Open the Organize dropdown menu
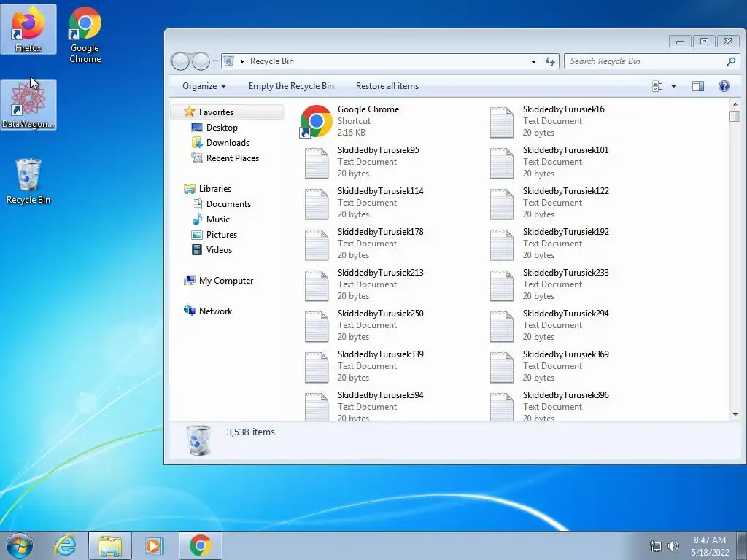Image resolution: width=747 pixels, height=560 pixels. pyautogui.click(x=204, y=86)
